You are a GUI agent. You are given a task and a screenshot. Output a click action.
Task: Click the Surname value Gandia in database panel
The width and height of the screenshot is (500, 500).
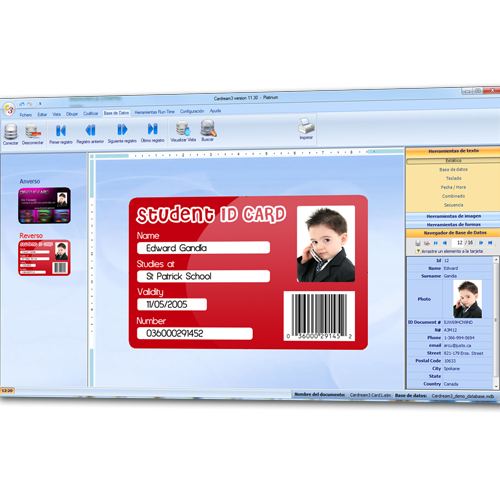pyautogui.click(x=450, y=276)
